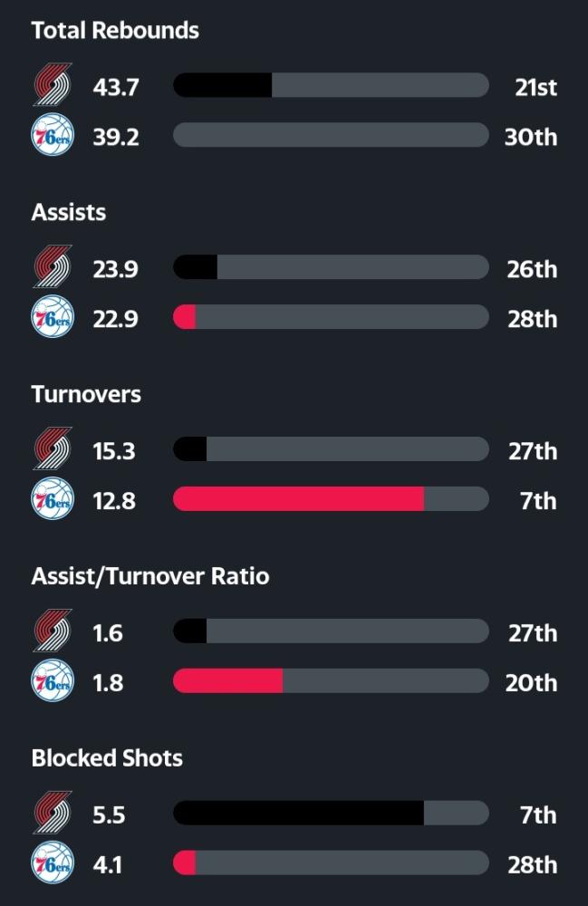The width and height of the screenshot is (588, 906).
Task: Click Trail Blazers logo in Assist/Turnover Ratio
Action: pos(53,631)
